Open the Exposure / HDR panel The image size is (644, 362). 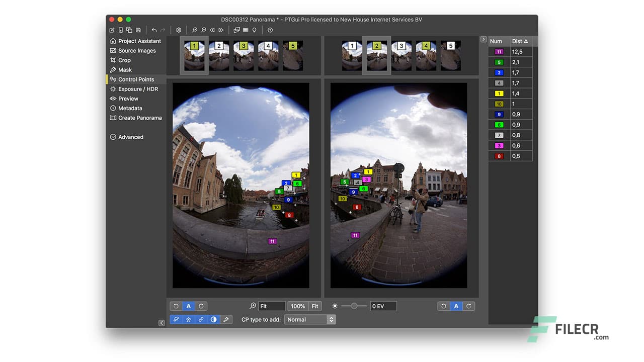(138, 89)
